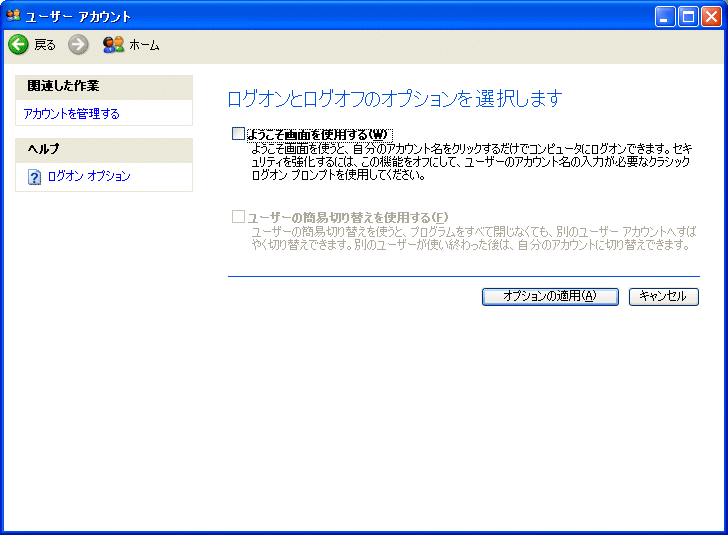The image size is (728, 535).
Task: Click the green back arrow icon
Action: pos(19,45)
